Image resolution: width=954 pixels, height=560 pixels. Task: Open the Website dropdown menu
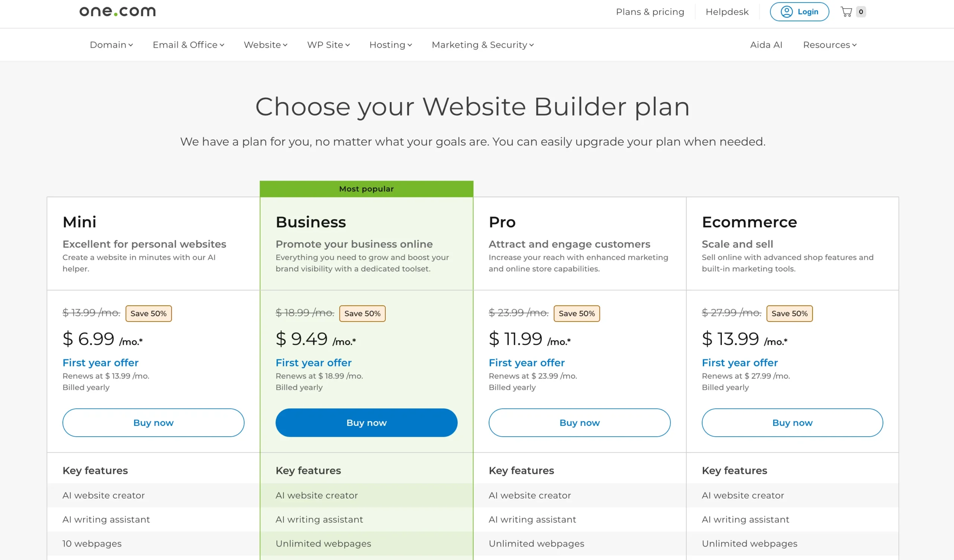[x=265, y=45]
